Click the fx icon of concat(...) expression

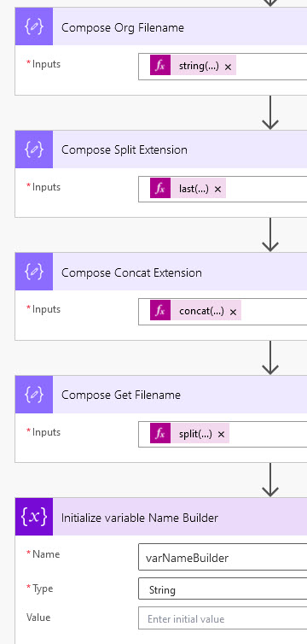160,311
